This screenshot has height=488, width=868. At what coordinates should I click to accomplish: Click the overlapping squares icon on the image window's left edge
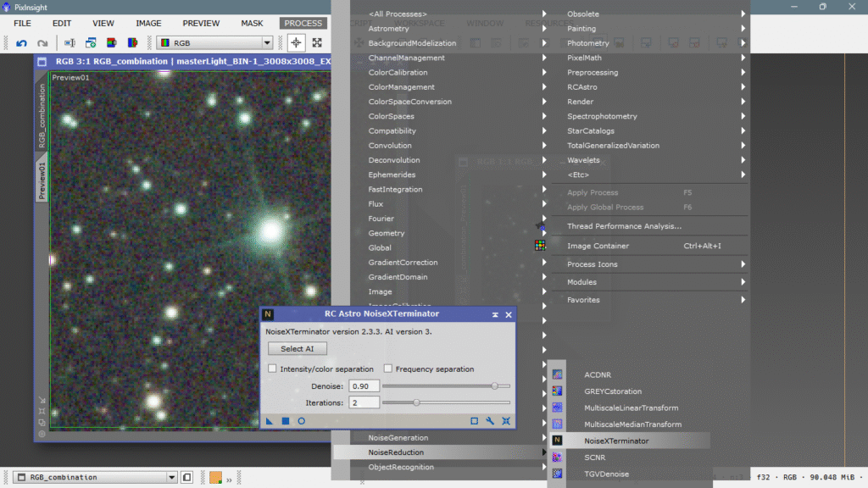(x=42, y=423)
